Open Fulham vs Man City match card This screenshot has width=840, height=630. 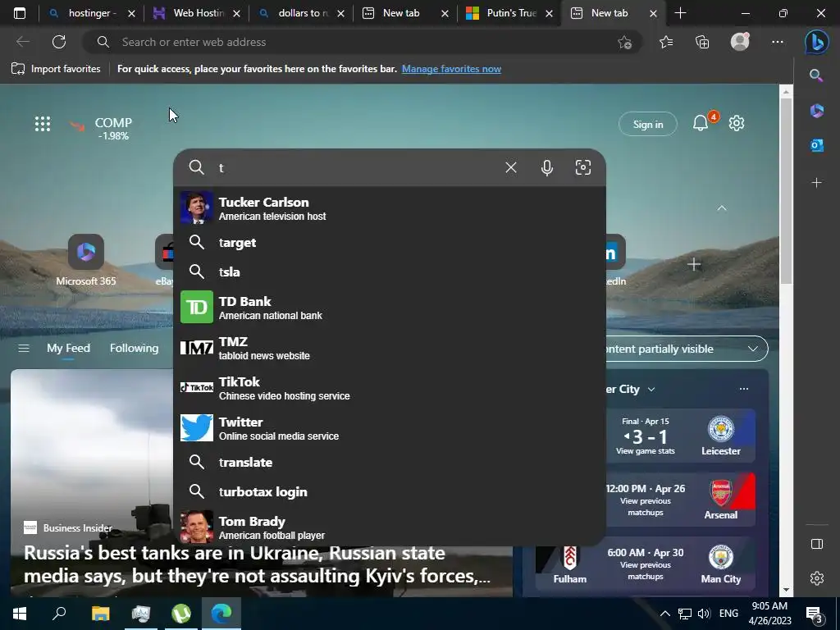(645, 565)
